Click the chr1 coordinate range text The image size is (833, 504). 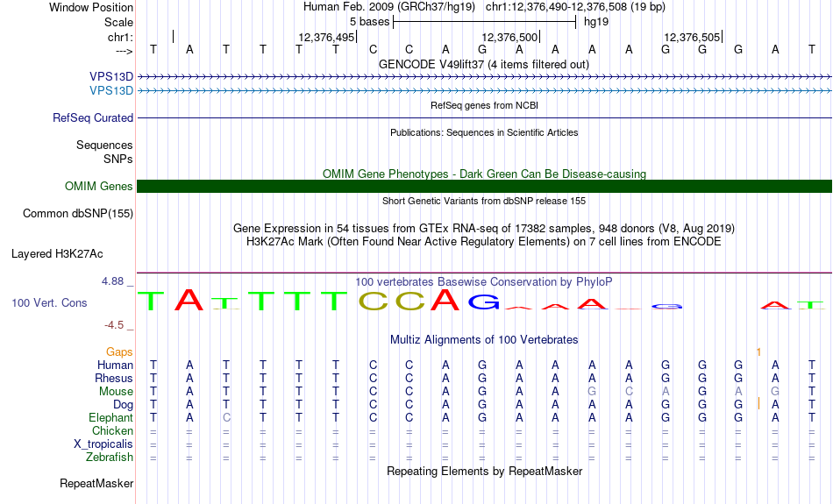point(575,7)
